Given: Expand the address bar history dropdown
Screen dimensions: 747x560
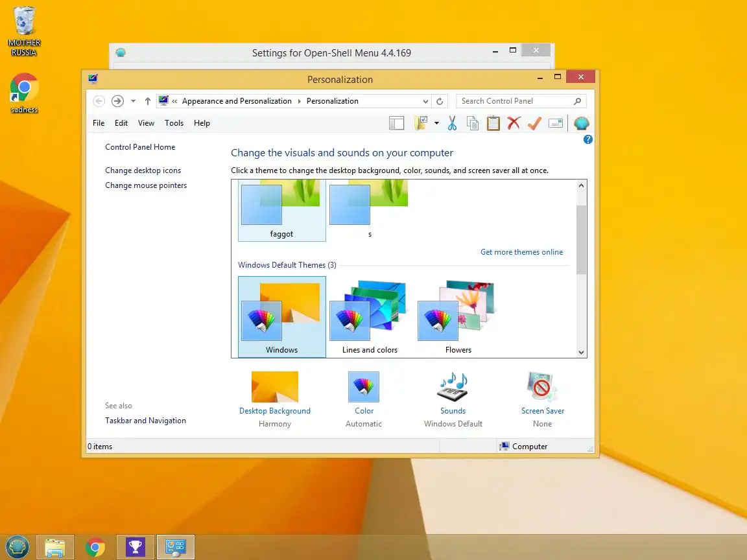Looking at the screenshot, I should coord(425,101).
